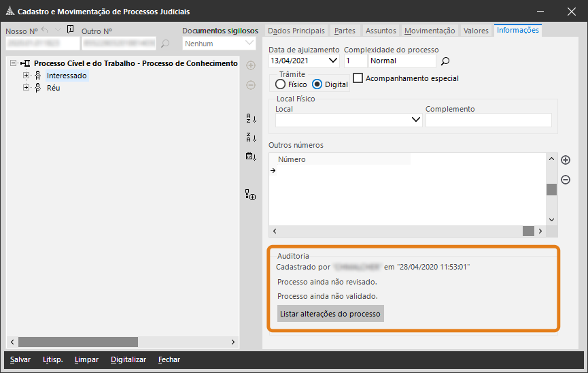Enable Acompanhamento especial checkbox
Screen dimensions: 588x373
coord(358,78)
